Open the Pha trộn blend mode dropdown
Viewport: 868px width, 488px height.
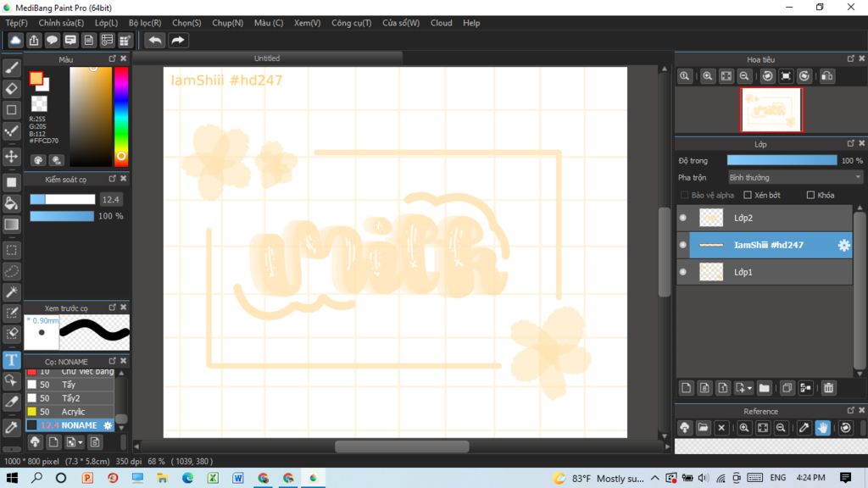point(795,178)
